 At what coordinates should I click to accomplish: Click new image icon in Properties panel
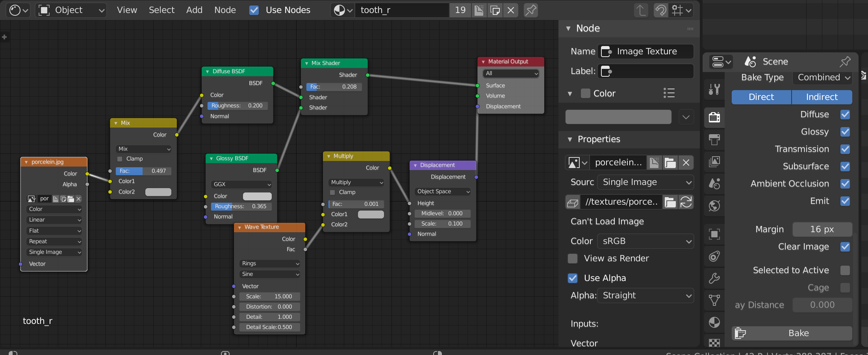tap(654, 163)
